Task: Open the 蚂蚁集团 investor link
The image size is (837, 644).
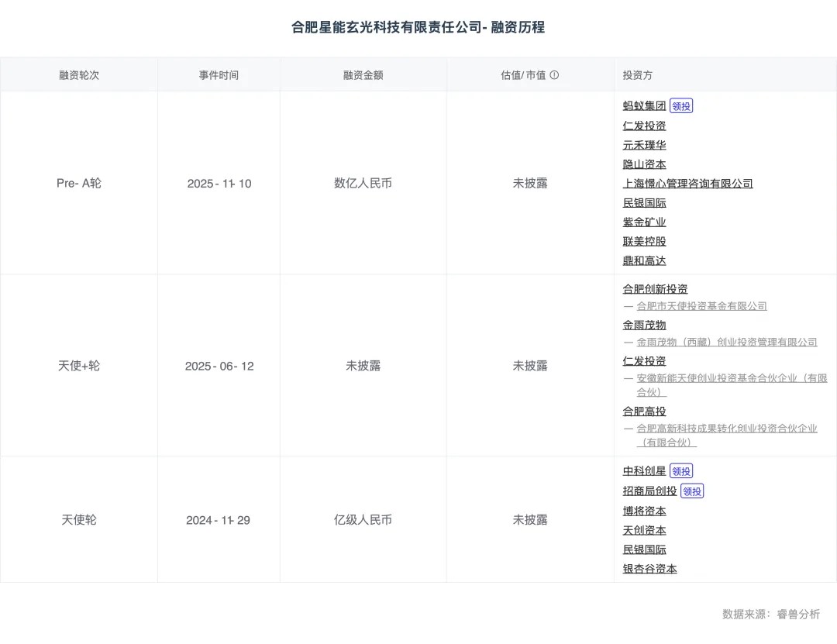Action: (644, 105)
